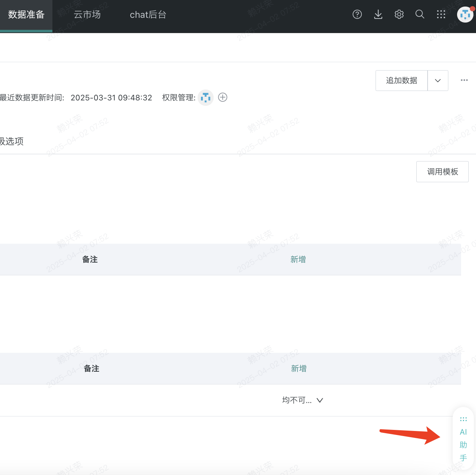Click the 权限管理: label
Screen dimensions: 476x475
point(179,97)
